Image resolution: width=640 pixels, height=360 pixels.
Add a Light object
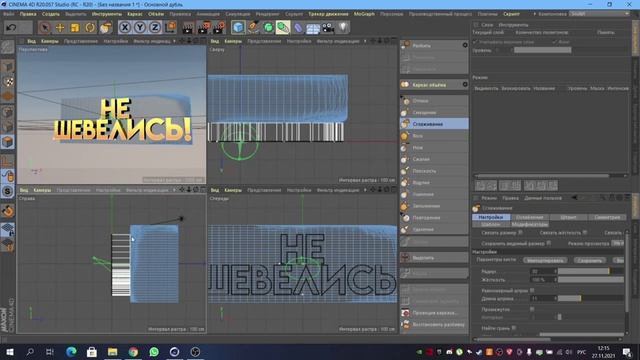343,28
